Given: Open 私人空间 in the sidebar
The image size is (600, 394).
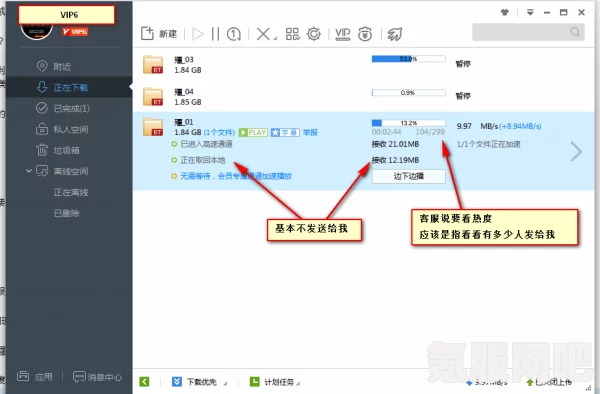Looking at the screenshot, I should pyautogui.click(x=62, y=129).
